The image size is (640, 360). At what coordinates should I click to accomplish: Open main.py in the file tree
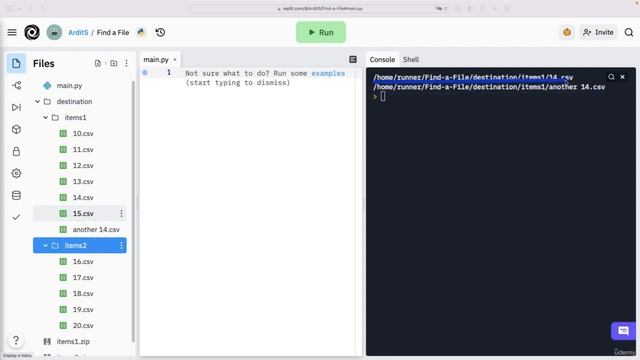tap(69, 85)
